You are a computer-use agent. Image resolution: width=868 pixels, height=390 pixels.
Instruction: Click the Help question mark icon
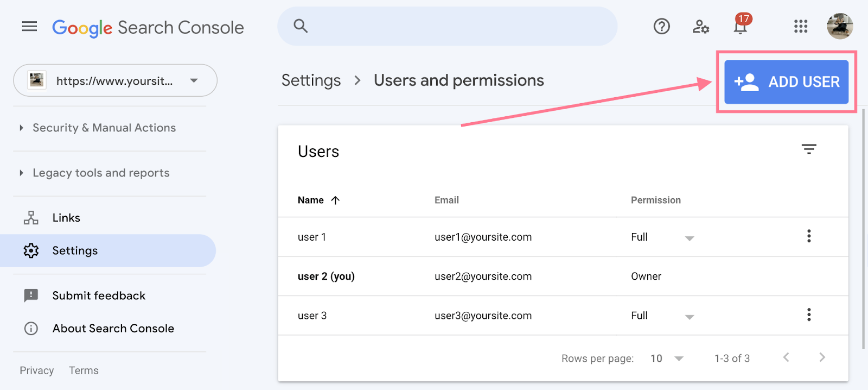661,27
